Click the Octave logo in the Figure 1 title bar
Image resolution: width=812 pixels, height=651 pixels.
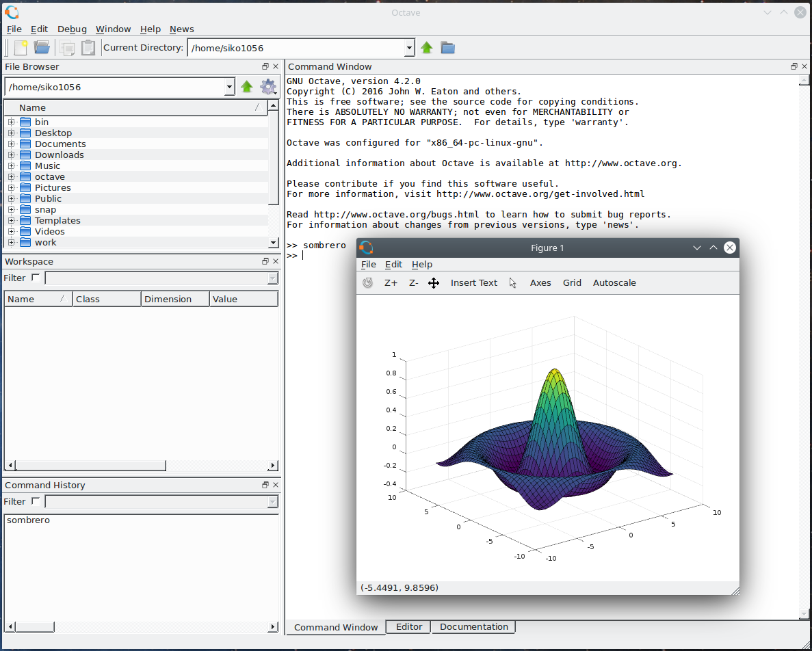click(366, 248)
